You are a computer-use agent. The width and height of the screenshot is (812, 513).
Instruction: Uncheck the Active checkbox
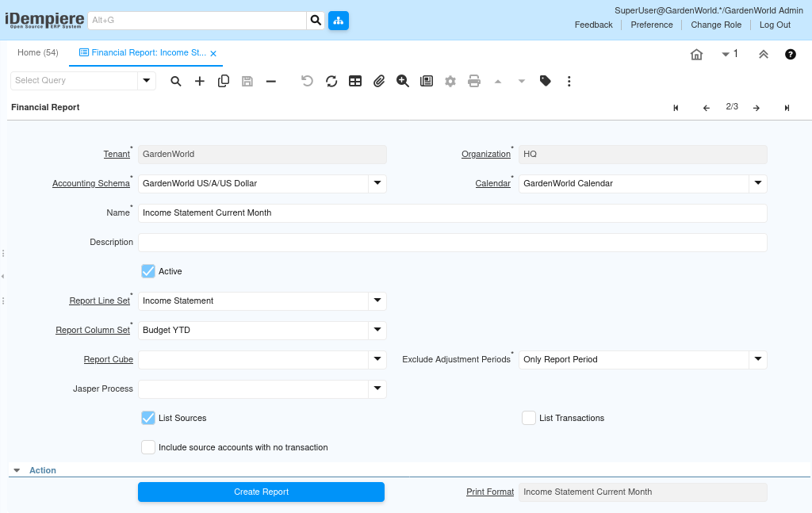148,271
